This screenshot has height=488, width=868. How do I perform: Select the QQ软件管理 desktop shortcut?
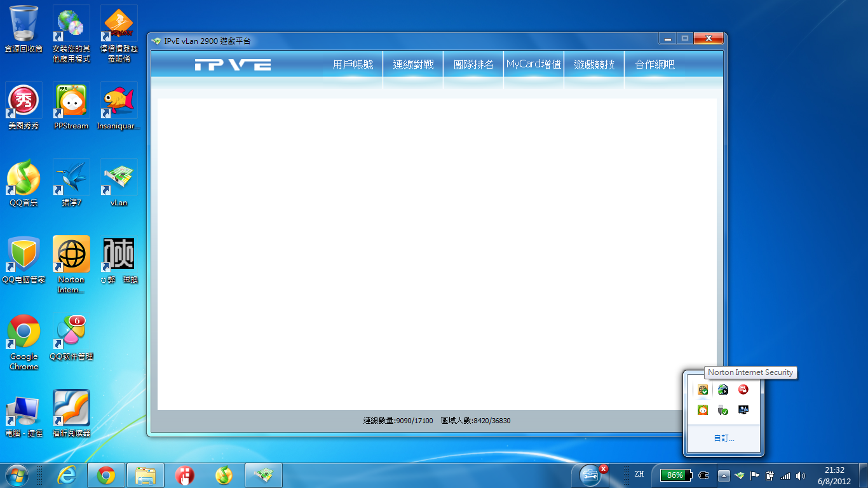pyautogui.click(x=71, y=337)
